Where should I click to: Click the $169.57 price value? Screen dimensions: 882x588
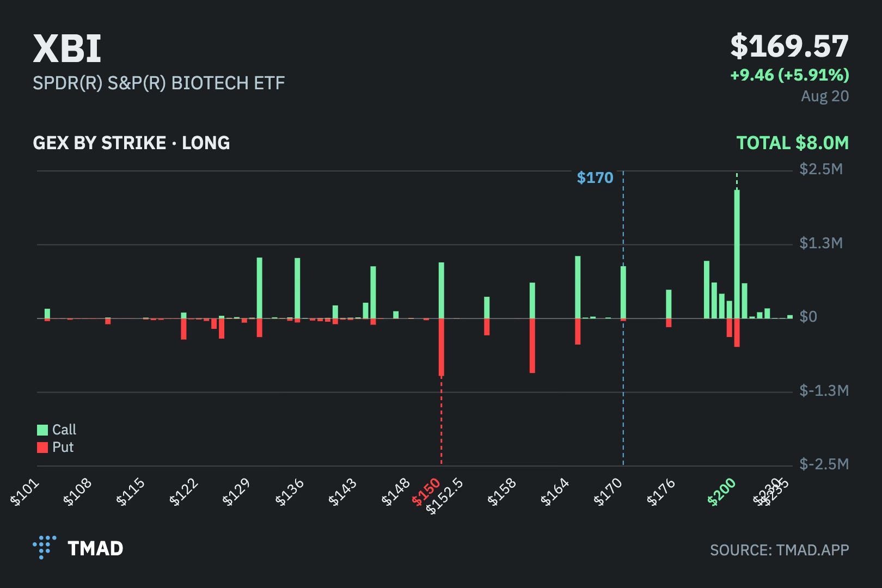789,46
